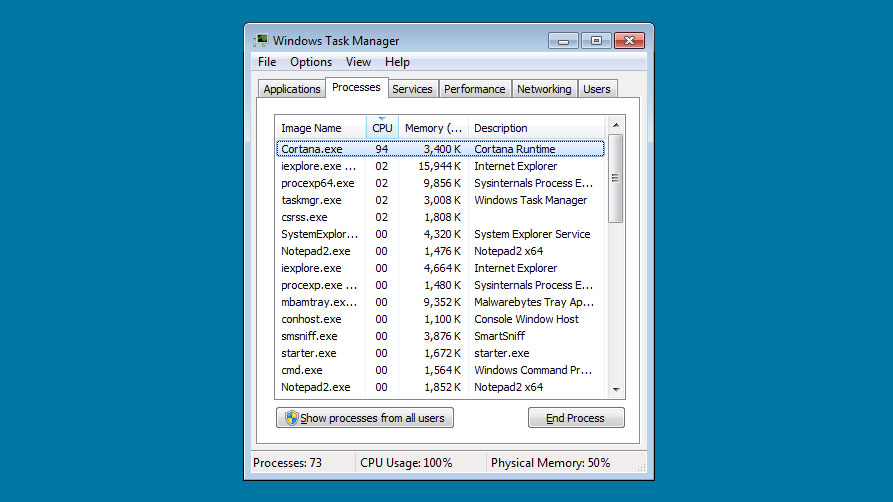Click the SmartSniff description

click(x=499, y=336)
